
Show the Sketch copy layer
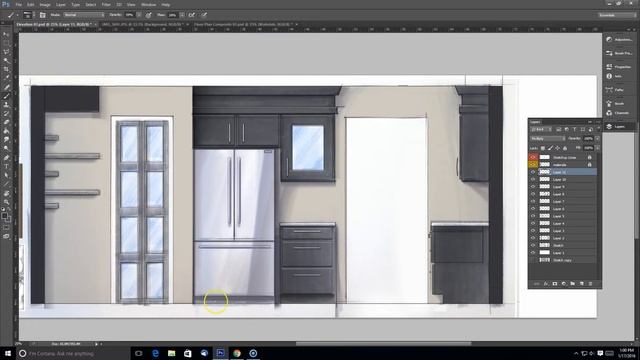tap(533, 260)
